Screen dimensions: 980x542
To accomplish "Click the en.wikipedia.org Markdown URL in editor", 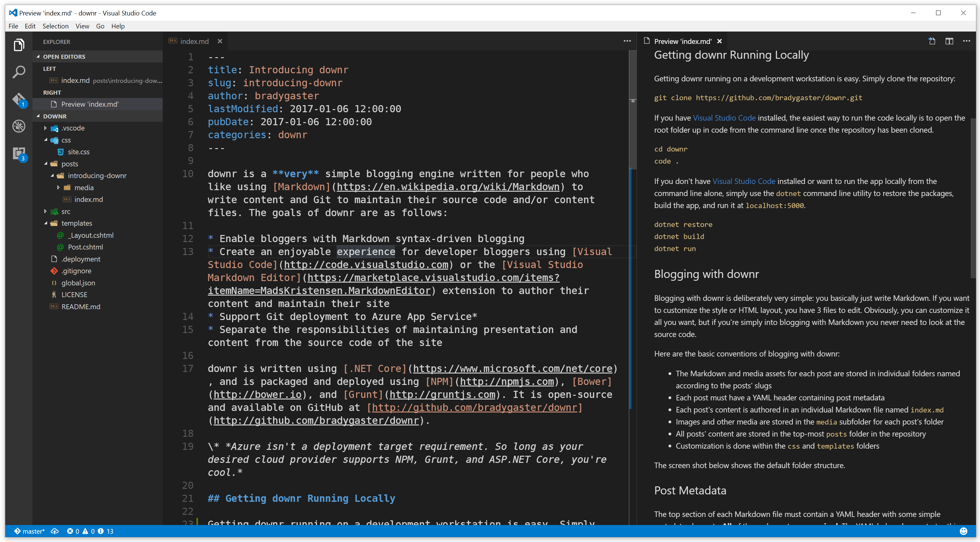I will click(448, 187).
